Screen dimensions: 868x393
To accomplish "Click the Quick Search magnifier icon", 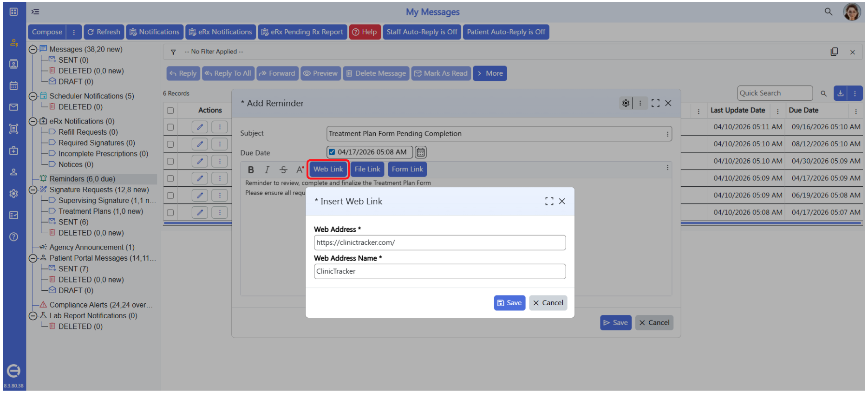I will click(x=823, y=93).
